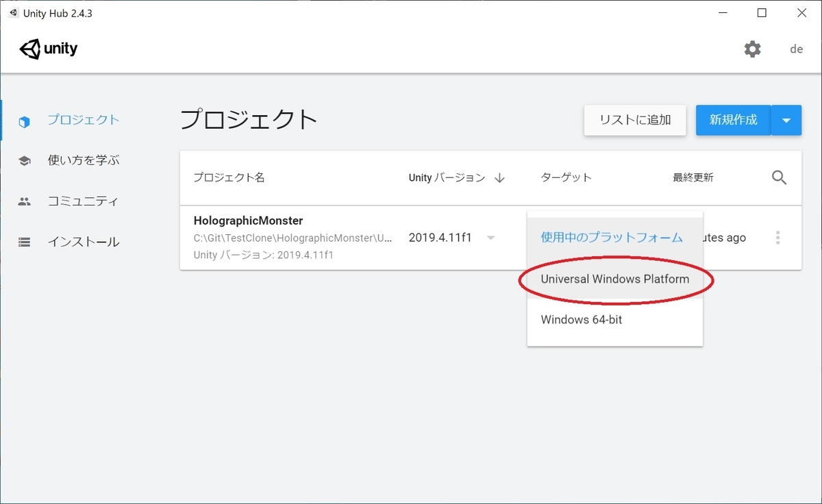This screenshot has height=504, width=822.
Task: Open HolographicMonster's three-dot more menu
Action: pyautogui.click(x=777, y=238)
